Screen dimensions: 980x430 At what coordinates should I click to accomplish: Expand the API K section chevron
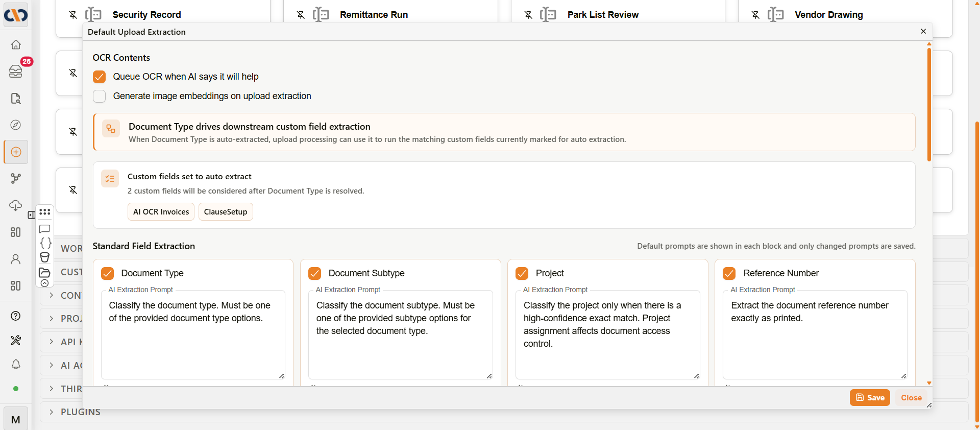coord(51,342)
